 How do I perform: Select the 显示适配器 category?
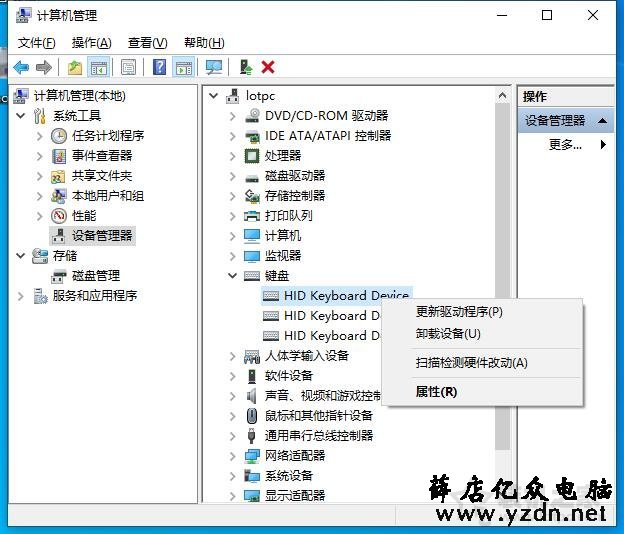(295, 495)
